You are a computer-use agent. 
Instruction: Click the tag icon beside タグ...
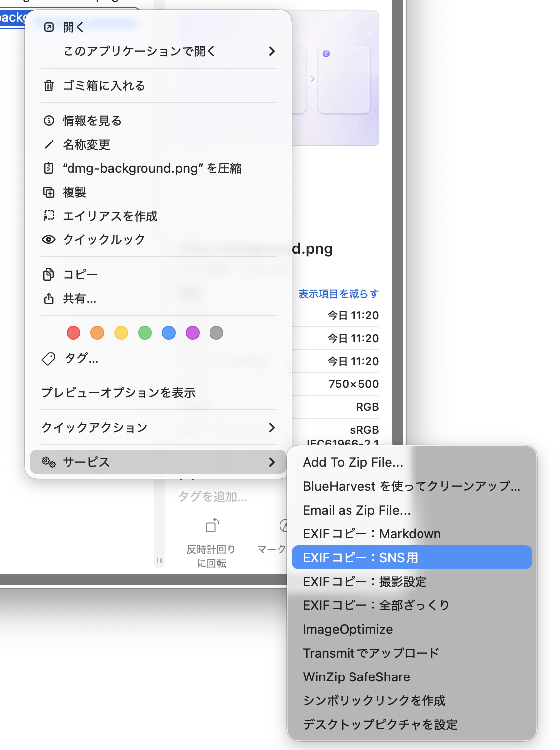(49, 359)
